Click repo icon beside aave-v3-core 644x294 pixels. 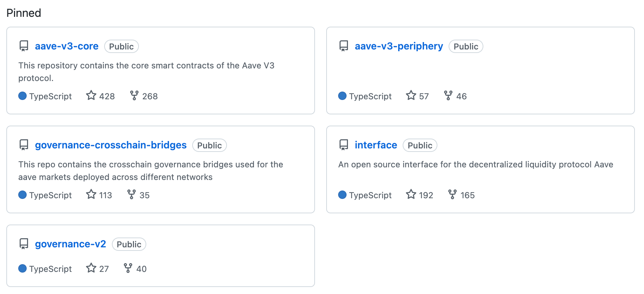[24, 46]
